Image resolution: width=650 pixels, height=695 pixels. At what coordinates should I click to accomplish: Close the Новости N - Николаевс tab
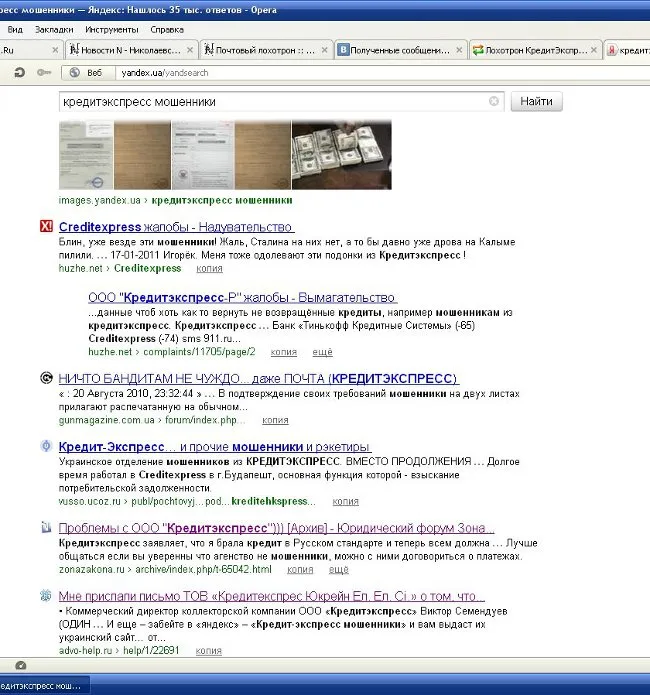point(190,50)
